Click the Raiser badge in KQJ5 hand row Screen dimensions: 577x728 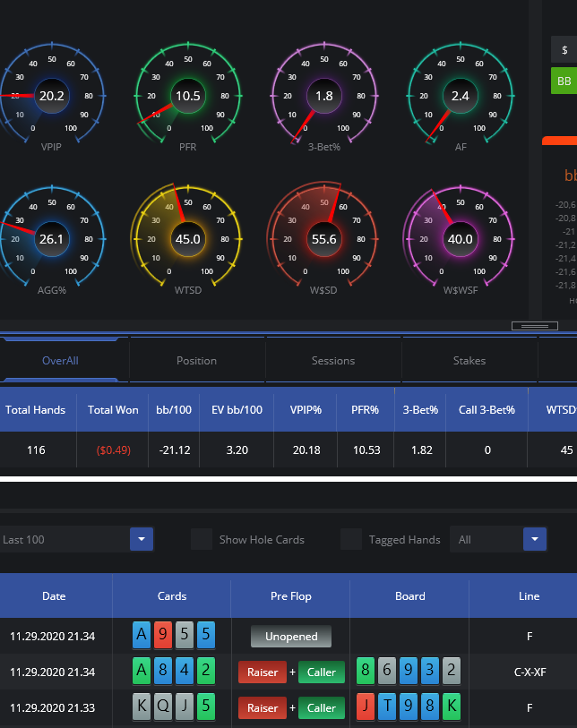(263, 708)
